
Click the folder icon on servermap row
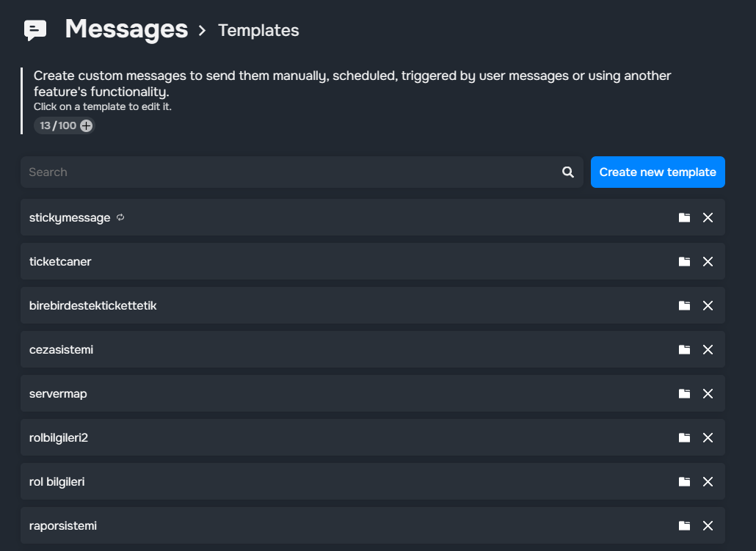(x=684, y=394)
